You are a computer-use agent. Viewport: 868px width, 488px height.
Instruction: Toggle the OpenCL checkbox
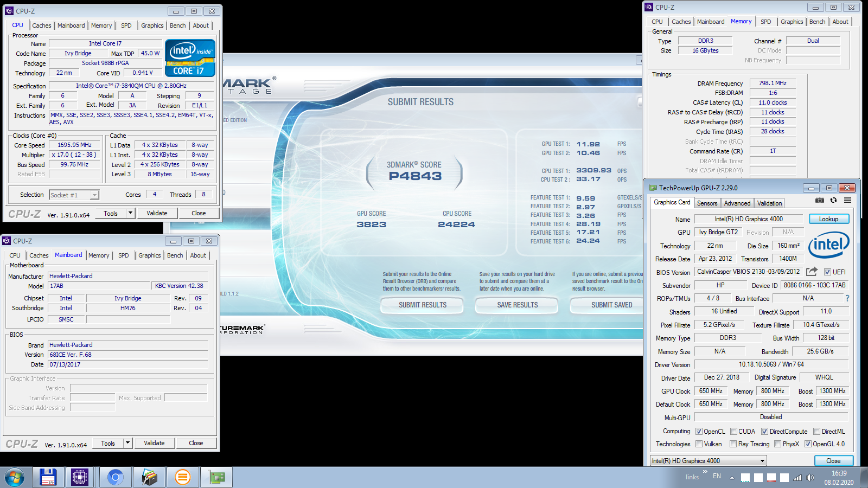tap(699, 432)
